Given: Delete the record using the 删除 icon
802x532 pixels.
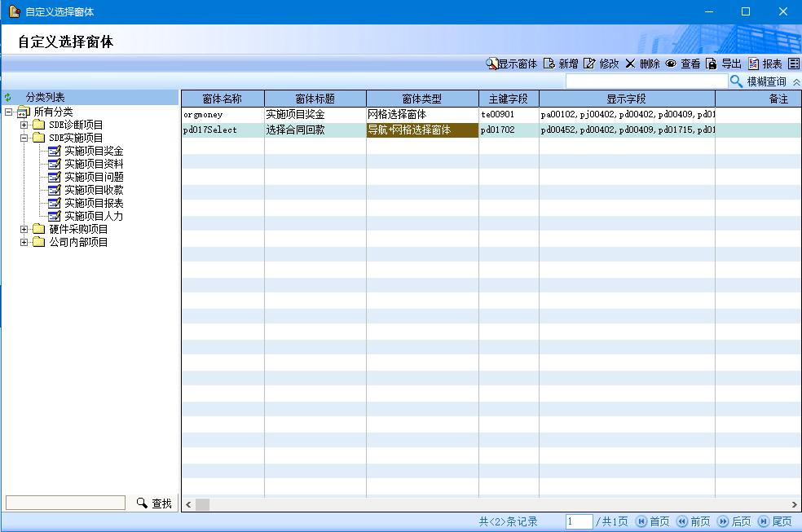Looking at the screenshot, I should pyautogui.click(x=630, y=64).
